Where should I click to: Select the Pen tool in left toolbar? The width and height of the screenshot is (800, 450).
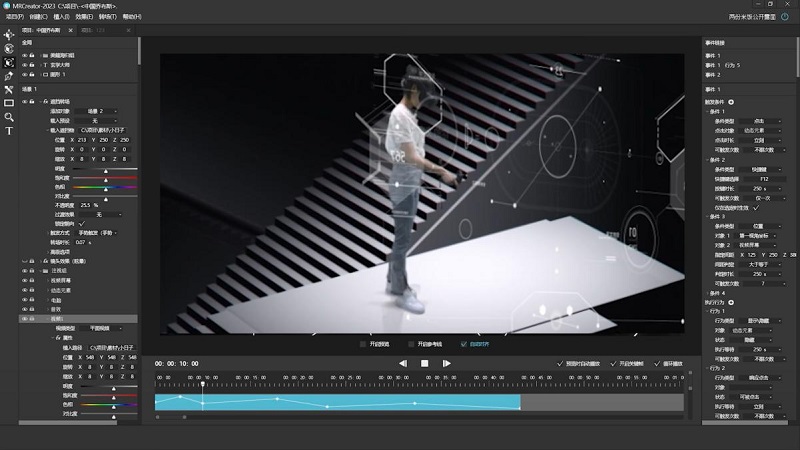9,76
